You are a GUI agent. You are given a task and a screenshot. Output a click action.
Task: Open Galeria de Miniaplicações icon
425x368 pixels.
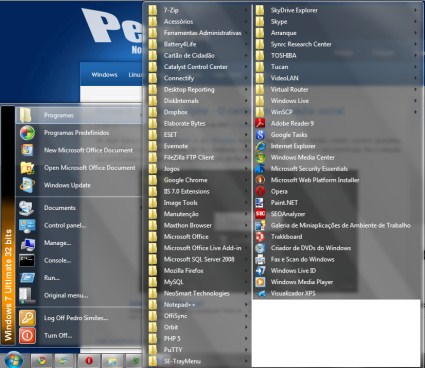[x=260, y=225]
